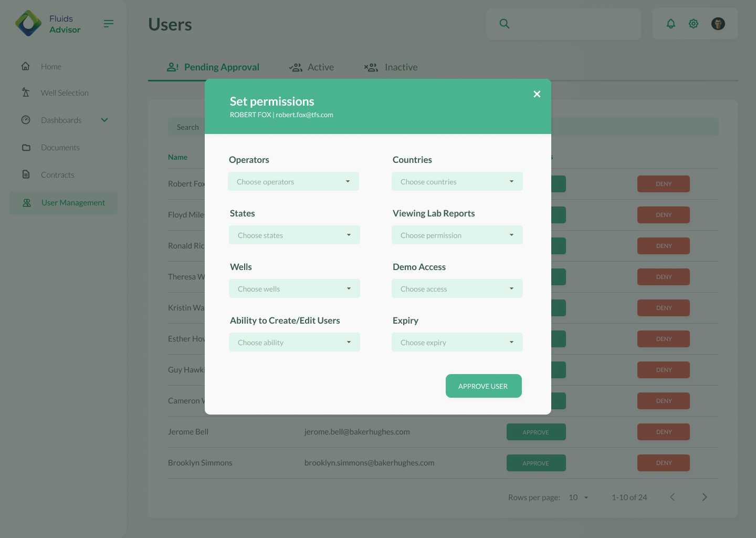
Task: Close the Set permissions dialog
Action: (x=537, y=94)
